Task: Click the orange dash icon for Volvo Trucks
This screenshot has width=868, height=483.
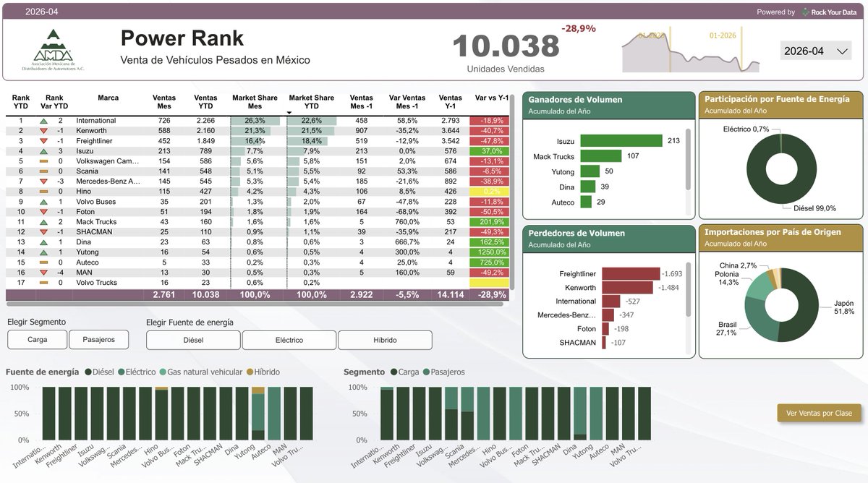Action: pos(43,283)
